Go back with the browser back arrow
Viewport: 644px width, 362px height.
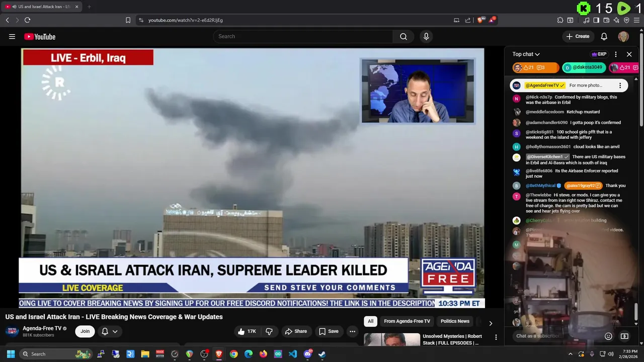(7, 20)
